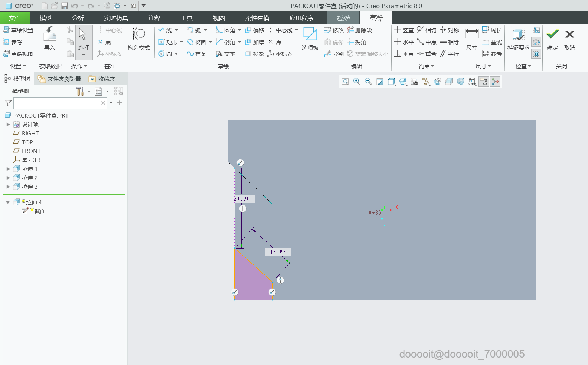Open the 文件夹浏览器 folder browser tab
588x365 pixels.
(x=60, y=79)
